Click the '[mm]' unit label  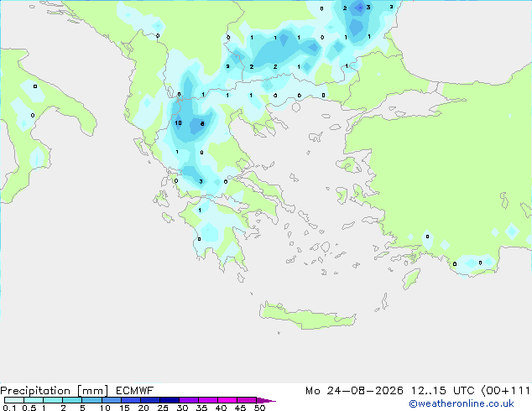(92, 391)
